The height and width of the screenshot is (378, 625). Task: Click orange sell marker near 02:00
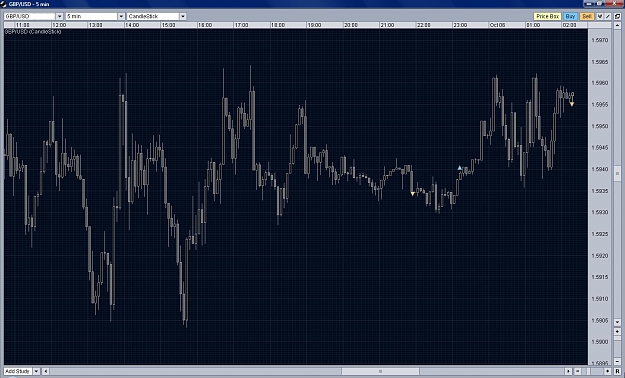[572, 104]
